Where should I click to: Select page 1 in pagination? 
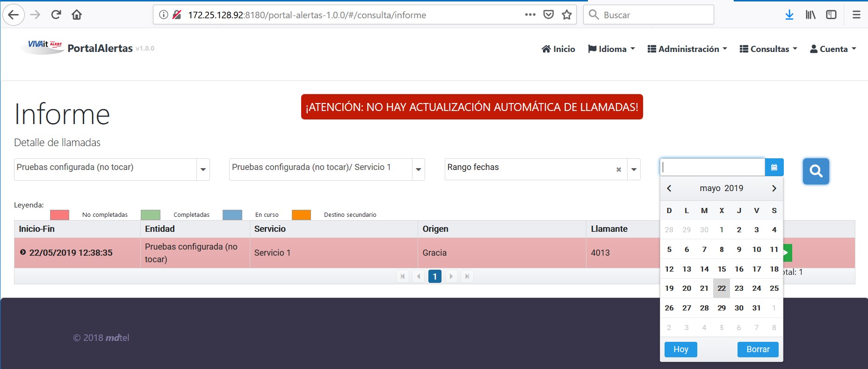435,276
